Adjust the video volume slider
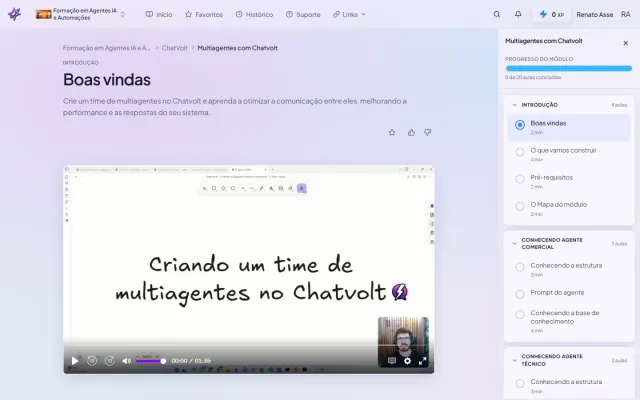640x400 pixels. pos(150,361)
